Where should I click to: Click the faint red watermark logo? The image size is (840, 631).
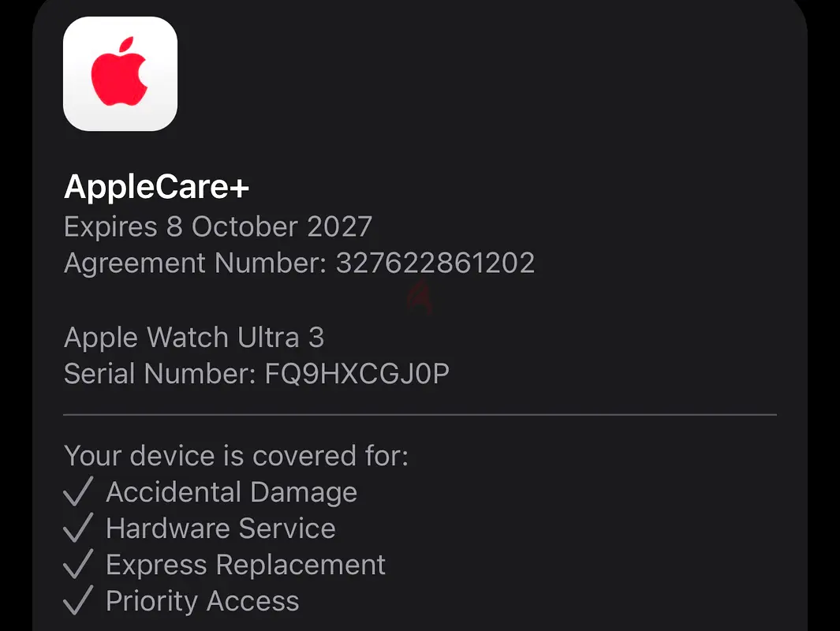[420, 297]
